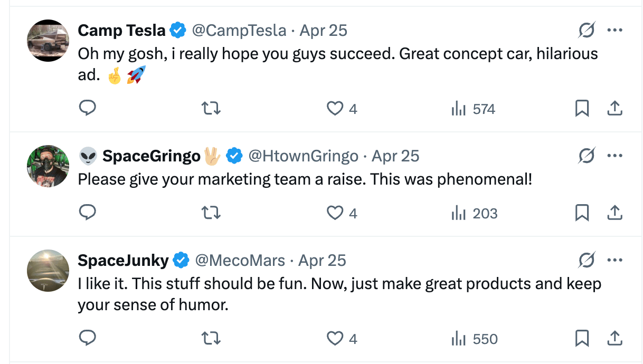Bookmark SpaceGringo's tweet
The height and width of the screenshot is (364, 643).
[x=582, y=213]
